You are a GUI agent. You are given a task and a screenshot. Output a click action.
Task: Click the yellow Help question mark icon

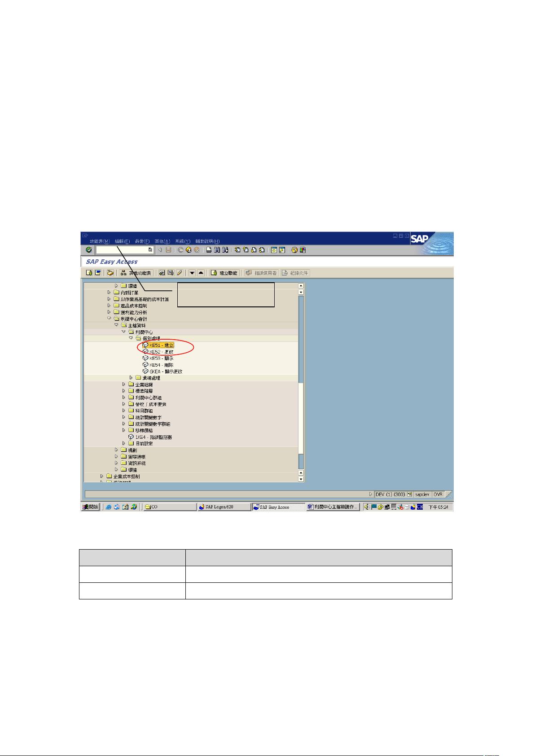tap(295, 250)
